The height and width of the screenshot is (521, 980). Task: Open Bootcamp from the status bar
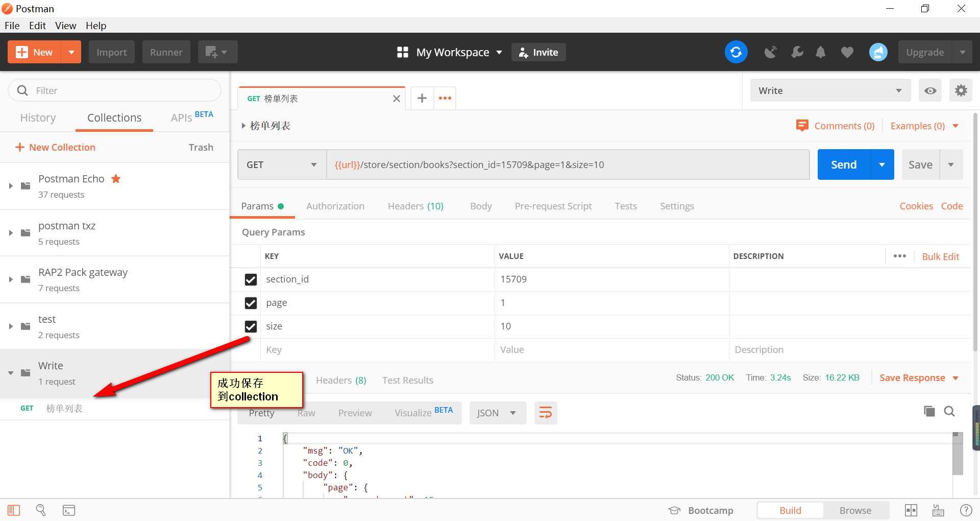(701, 510)
